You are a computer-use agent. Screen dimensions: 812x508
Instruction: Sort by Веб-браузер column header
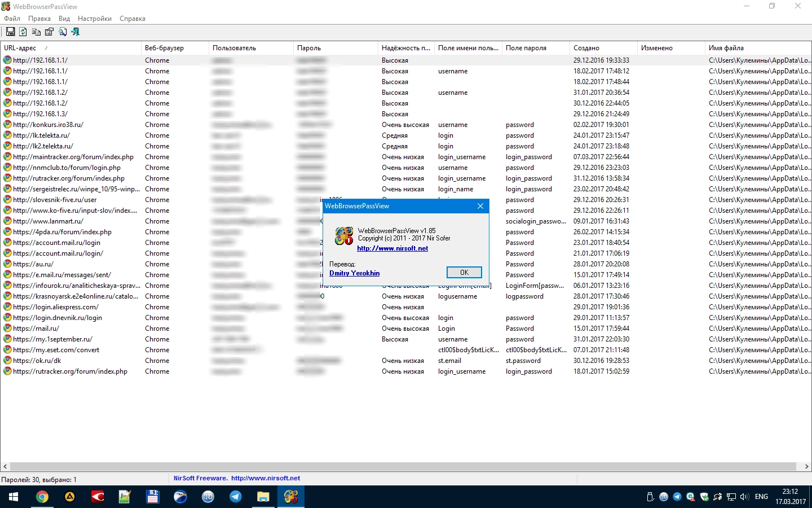pos(175,48)
